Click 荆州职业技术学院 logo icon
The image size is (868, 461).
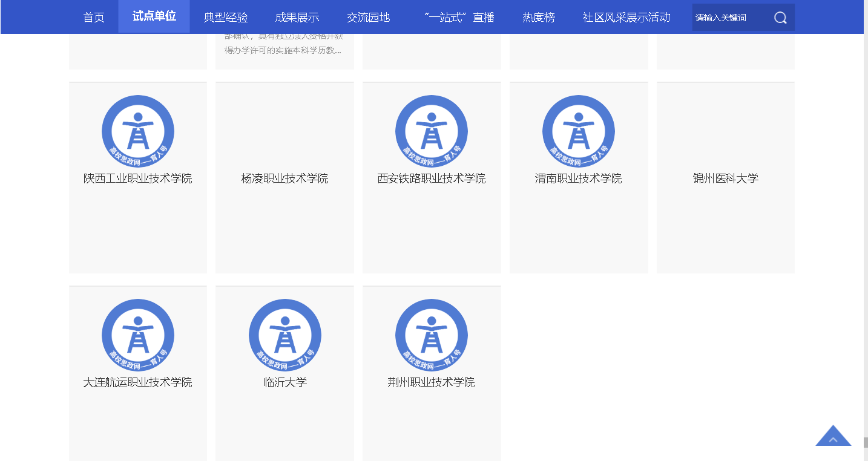(432, 335)
